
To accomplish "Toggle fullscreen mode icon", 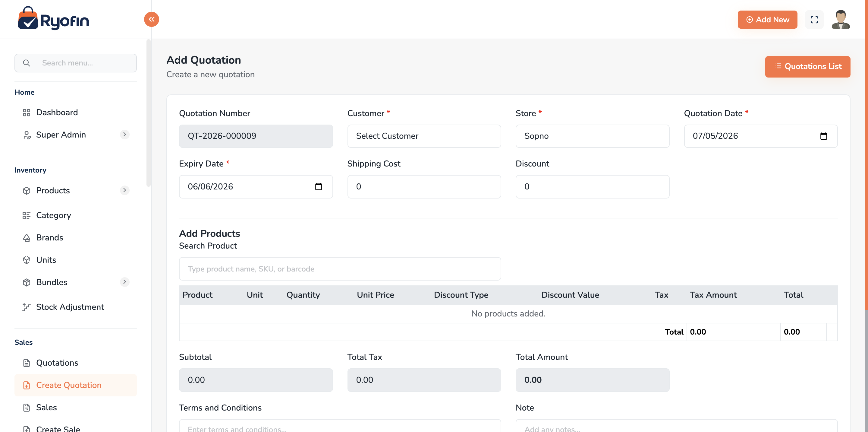I will [x=814, y=20].
